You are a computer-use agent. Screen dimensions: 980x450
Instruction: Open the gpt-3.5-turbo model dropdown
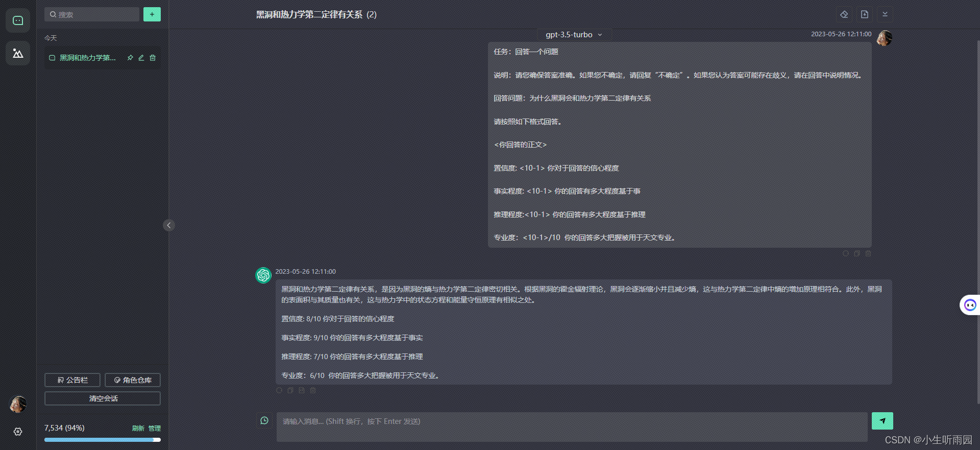[574, 35]
